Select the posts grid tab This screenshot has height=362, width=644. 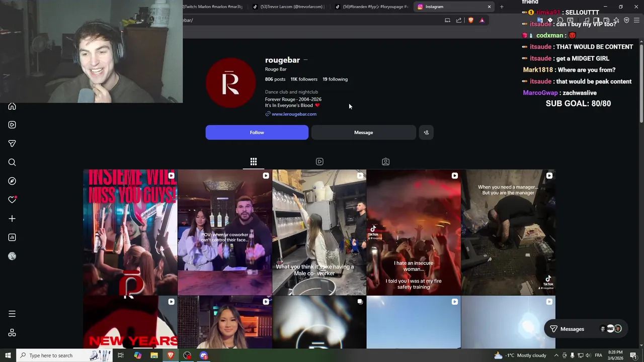tap(254, 161)
